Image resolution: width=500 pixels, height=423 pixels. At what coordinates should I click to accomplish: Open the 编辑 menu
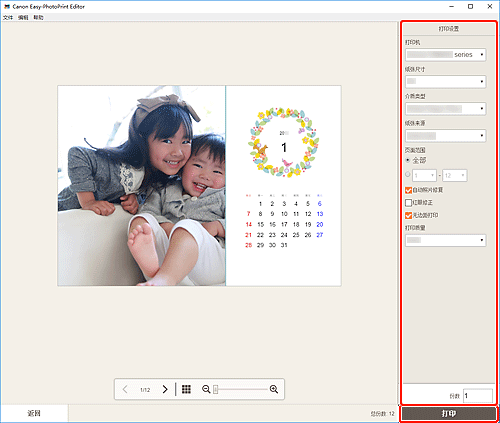(23, 17)
